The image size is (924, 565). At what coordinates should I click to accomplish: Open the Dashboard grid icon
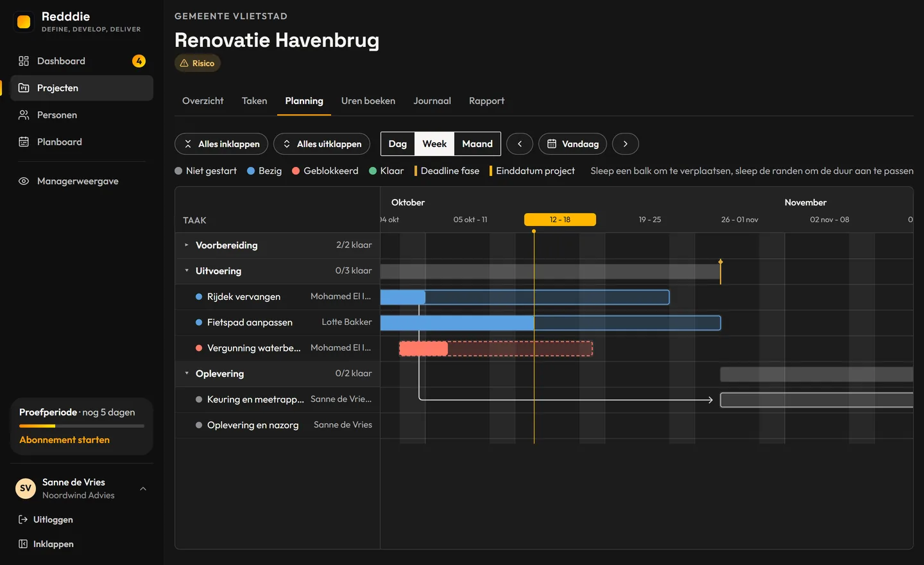click(24, 61)
